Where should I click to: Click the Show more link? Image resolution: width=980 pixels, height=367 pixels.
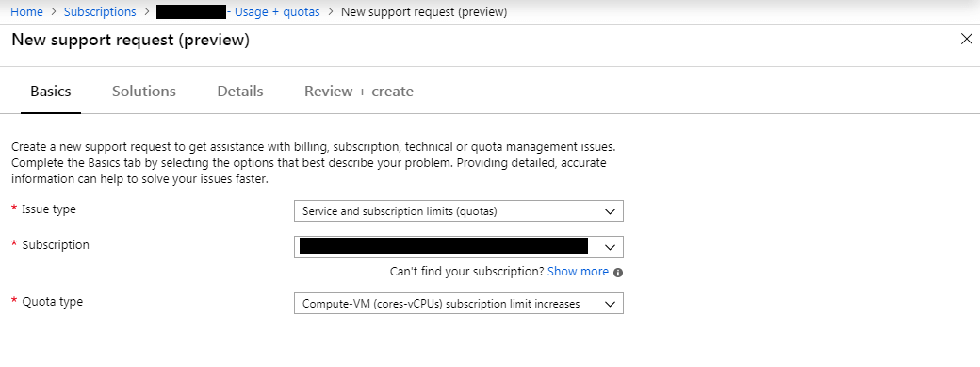[x=578, y=271]
